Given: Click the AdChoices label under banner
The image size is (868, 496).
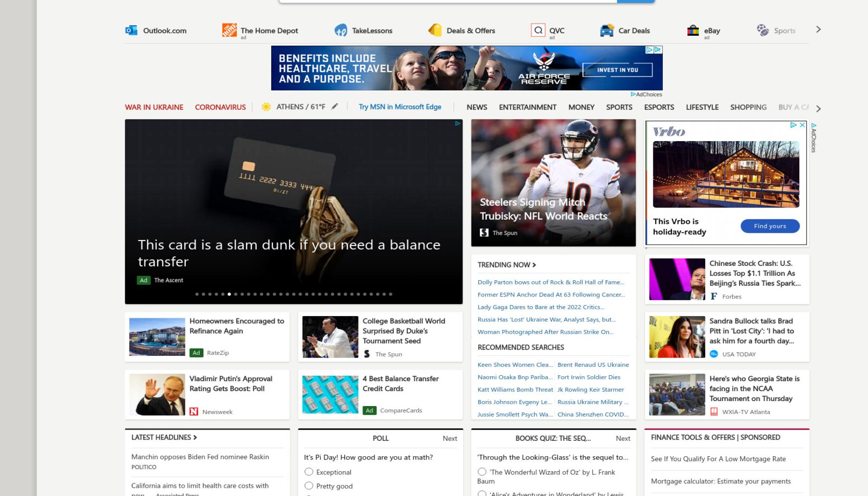Looking at the screenshot, I should (646, 94).
